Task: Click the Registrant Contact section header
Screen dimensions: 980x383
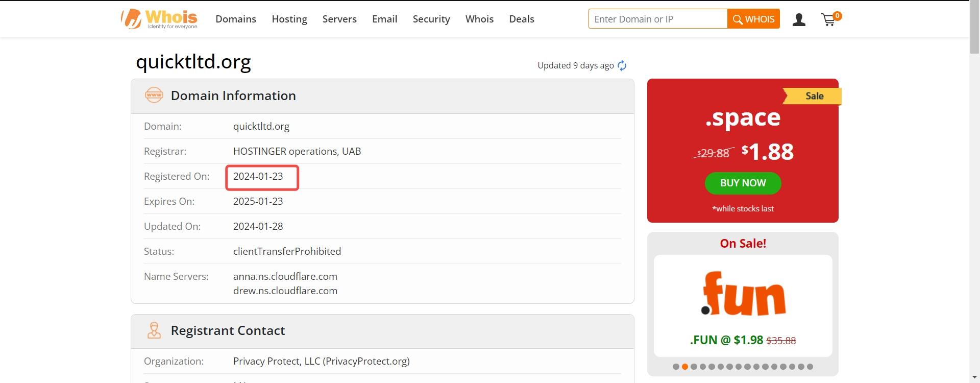Action: (382, 331)
